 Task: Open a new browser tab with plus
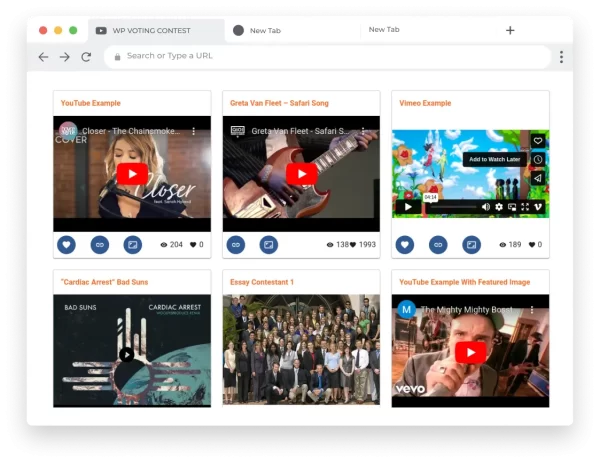pos(510,30)
